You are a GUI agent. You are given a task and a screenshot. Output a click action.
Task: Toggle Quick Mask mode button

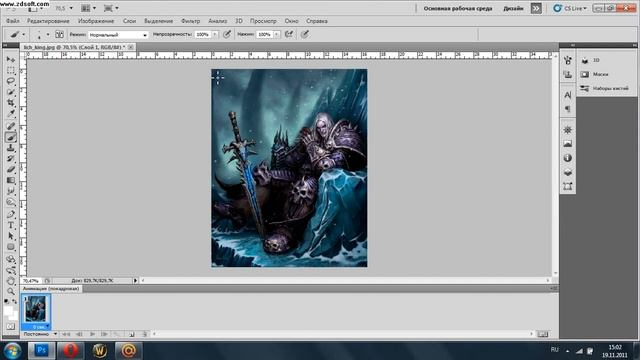[x=11, y=327]
